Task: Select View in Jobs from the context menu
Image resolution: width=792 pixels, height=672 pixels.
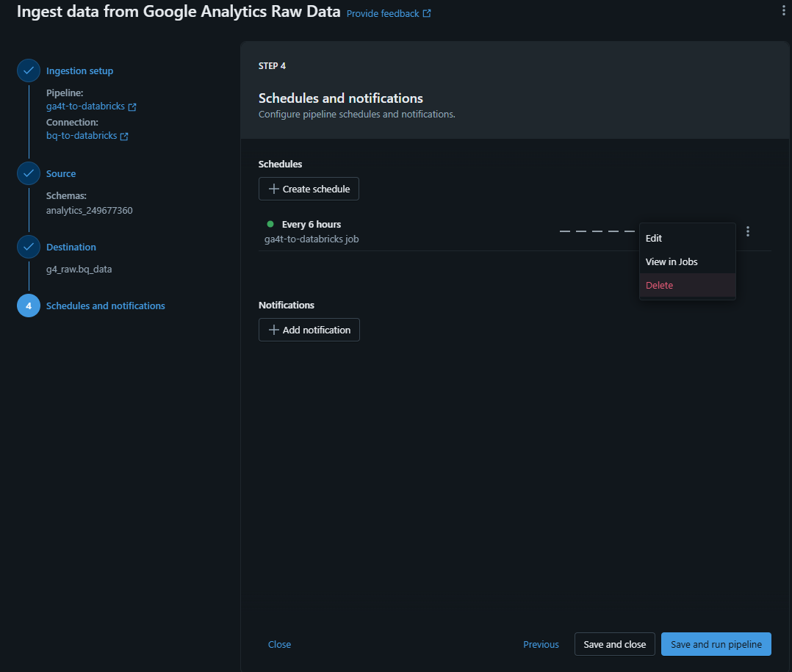Action: pyautogui.click(x=688, y=261)
